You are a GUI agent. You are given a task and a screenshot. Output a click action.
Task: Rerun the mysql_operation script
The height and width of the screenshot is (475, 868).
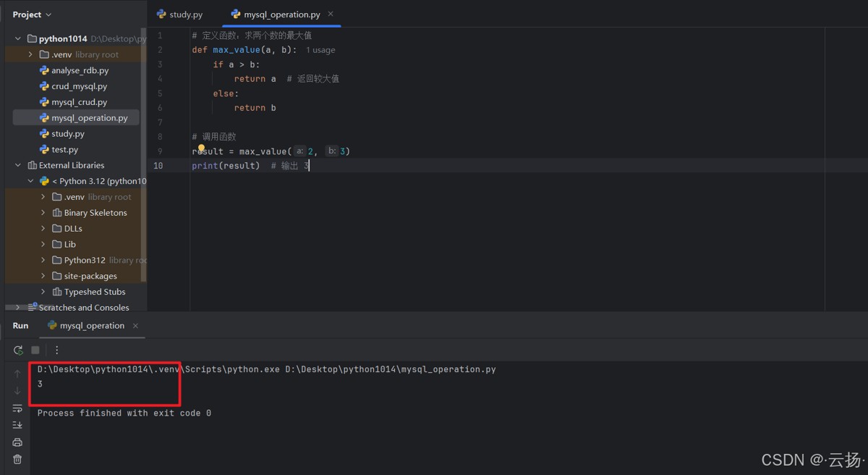[x=18, y=350]
